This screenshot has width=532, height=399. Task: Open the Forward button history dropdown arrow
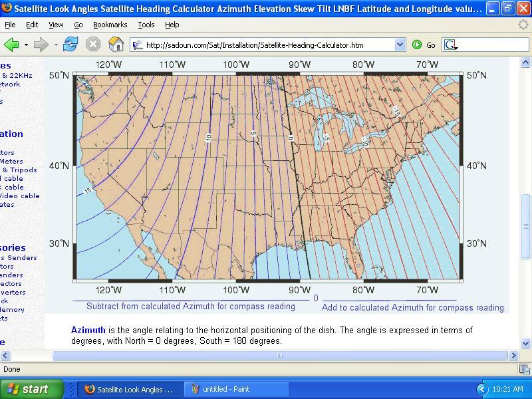(56, 45)
